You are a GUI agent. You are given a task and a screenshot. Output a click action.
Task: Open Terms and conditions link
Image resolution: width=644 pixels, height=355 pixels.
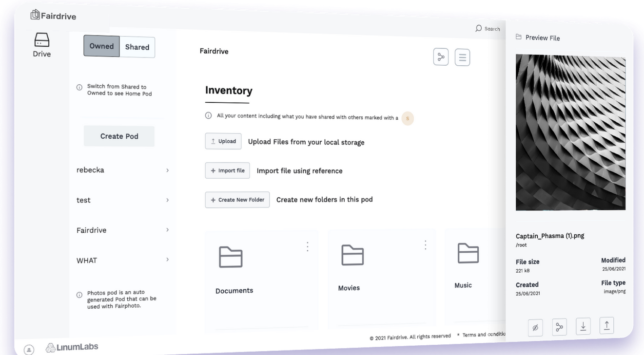[x=484, y=335]
